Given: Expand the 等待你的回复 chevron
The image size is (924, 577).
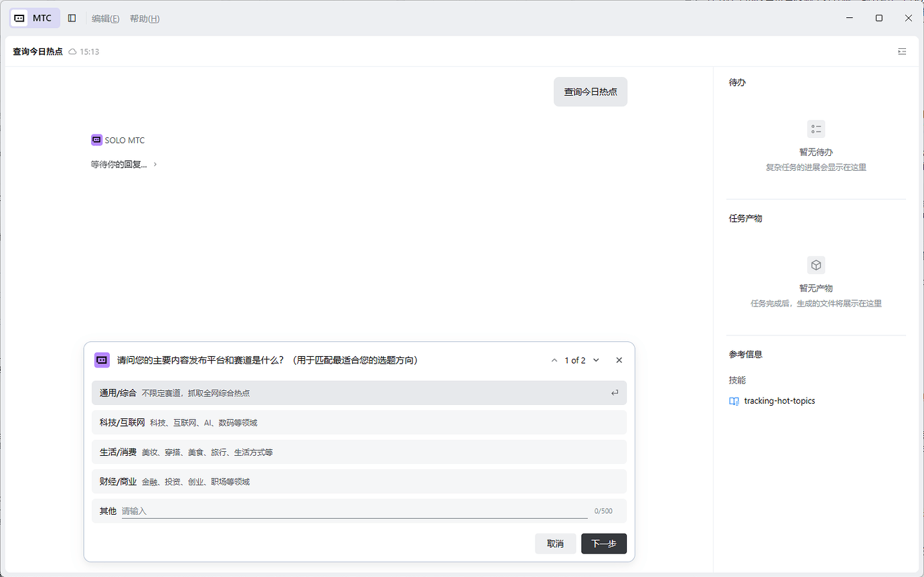Looking at the screenshot, I should 155,164.
